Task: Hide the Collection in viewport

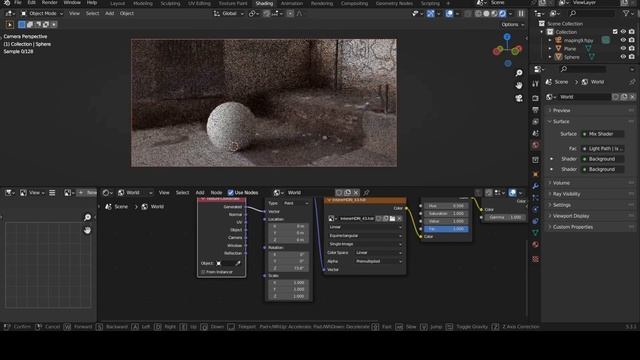Action: point(623,31)
